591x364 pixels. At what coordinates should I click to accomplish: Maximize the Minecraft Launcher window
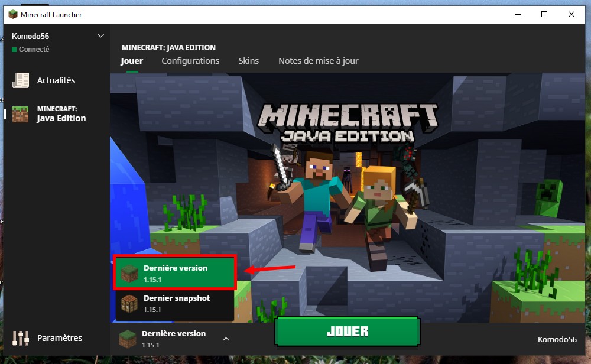pyautogui.click(x=544, y=14)
